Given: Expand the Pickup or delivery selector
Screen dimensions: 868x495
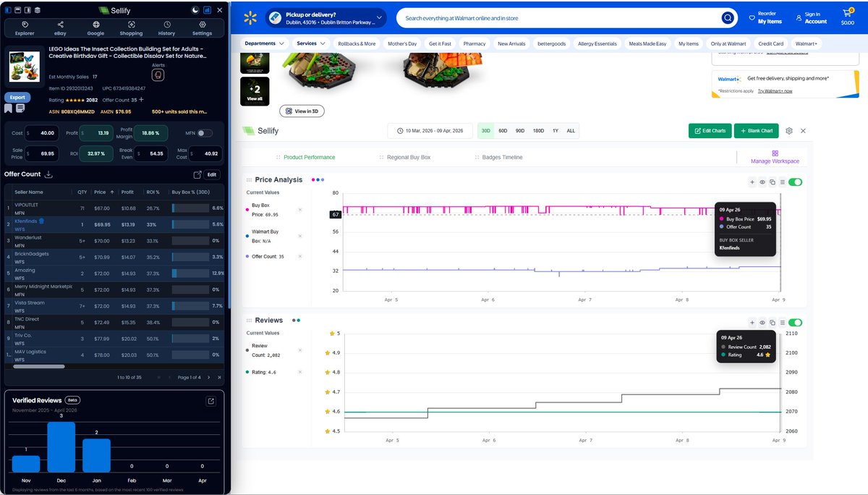Looking at the screenshot, I should pos(325,18).
